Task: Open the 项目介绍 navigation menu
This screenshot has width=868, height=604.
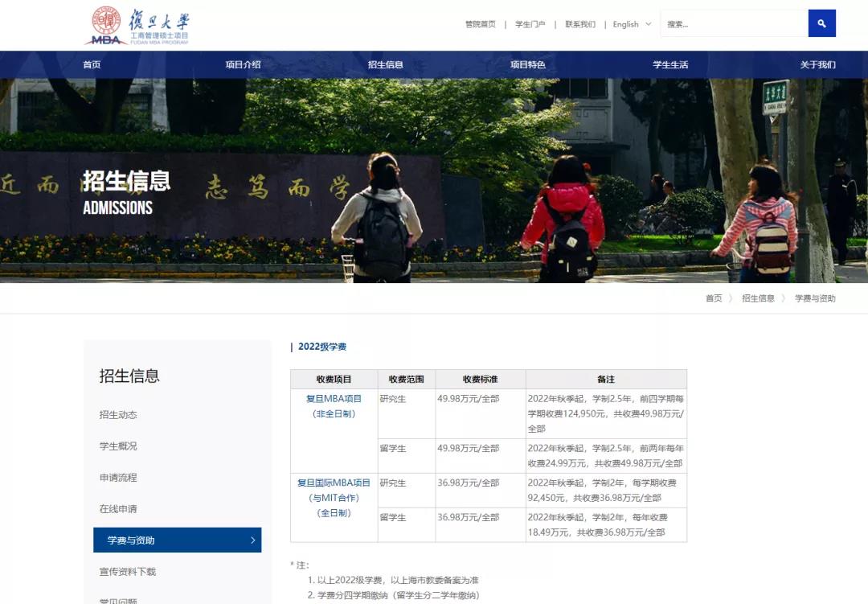Action: (x=243, y=64)
